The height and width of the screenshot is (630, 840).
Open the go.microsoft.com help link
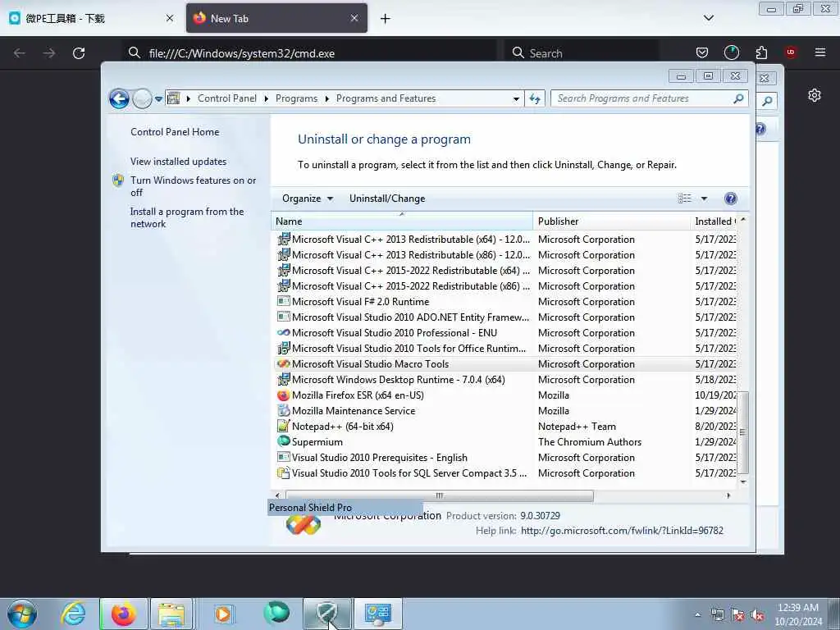[x=622, y=531]
